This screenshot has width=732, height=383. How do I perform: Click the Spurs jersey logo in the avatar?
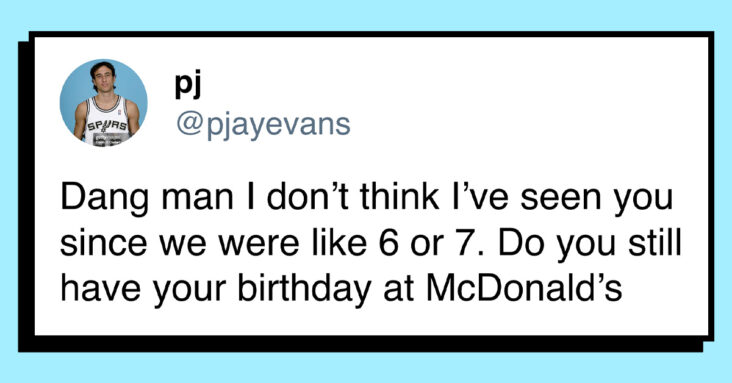107,126
